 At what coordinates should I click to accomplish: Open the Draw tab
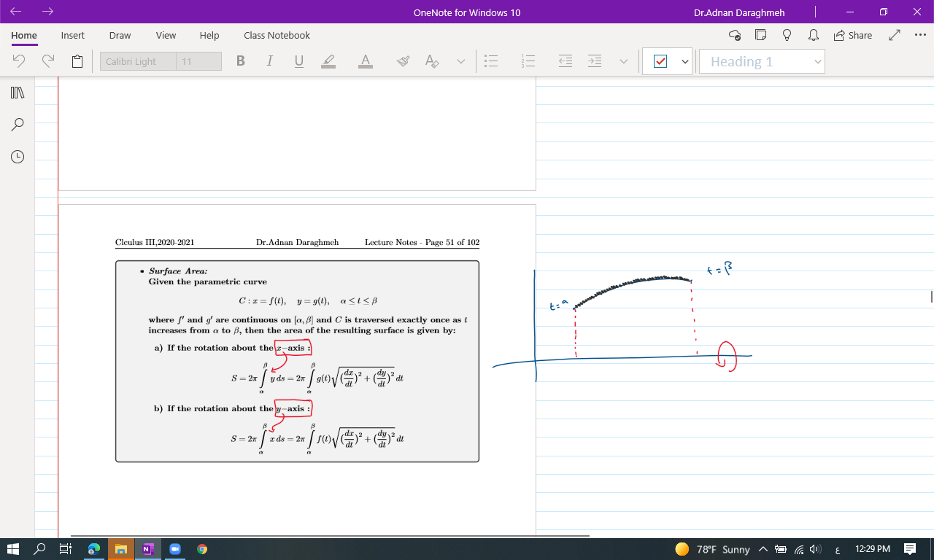click(120, 35)
